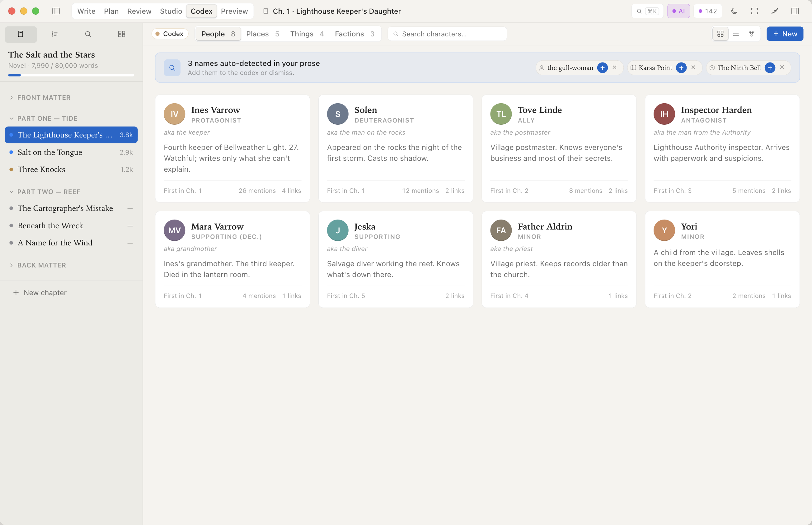
Task: Show the Things category
Action: point(307,34)
